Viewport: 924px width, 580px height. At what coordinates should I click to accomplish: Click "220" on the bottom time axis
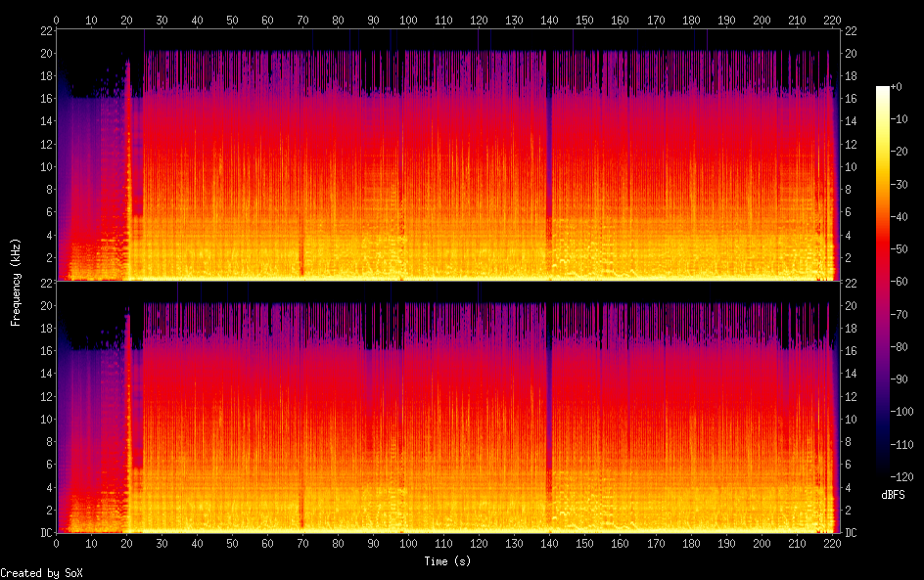tap(832, 544)
